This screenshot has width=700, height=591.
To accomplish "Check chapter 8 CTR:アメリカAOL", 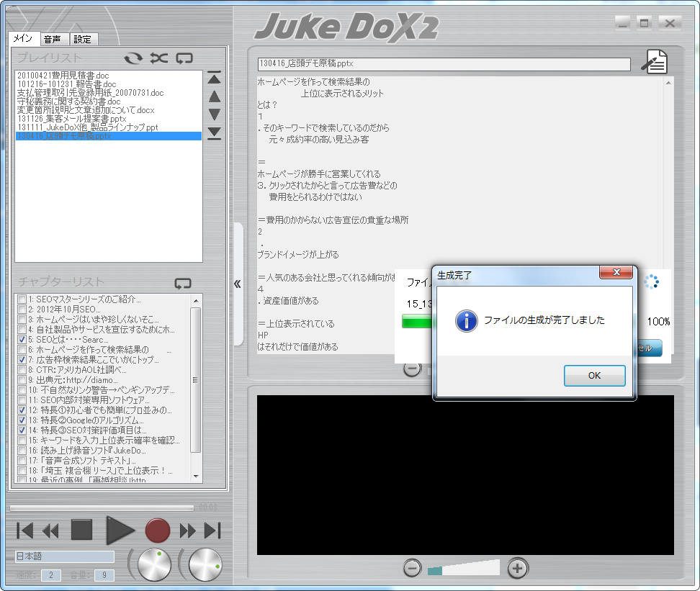I will (22, 369).
